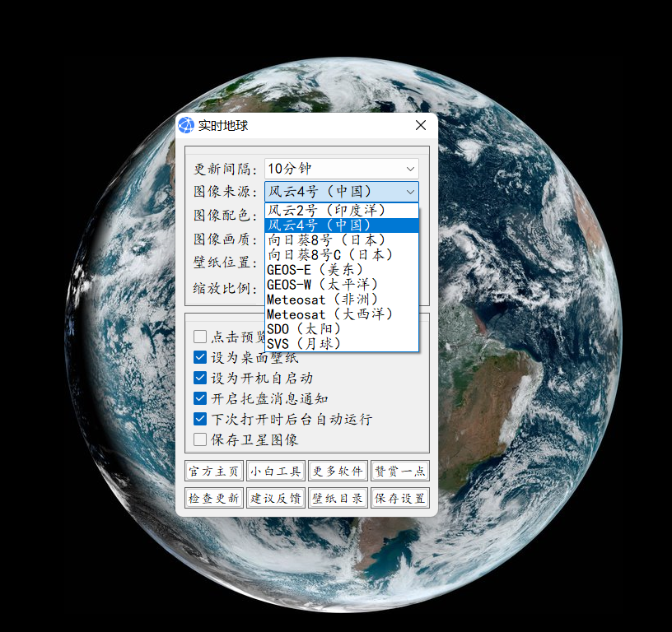Select 风云2号（印度洋） from the list
The width and height of the screenshot is (672, 632).
(327, 210)
